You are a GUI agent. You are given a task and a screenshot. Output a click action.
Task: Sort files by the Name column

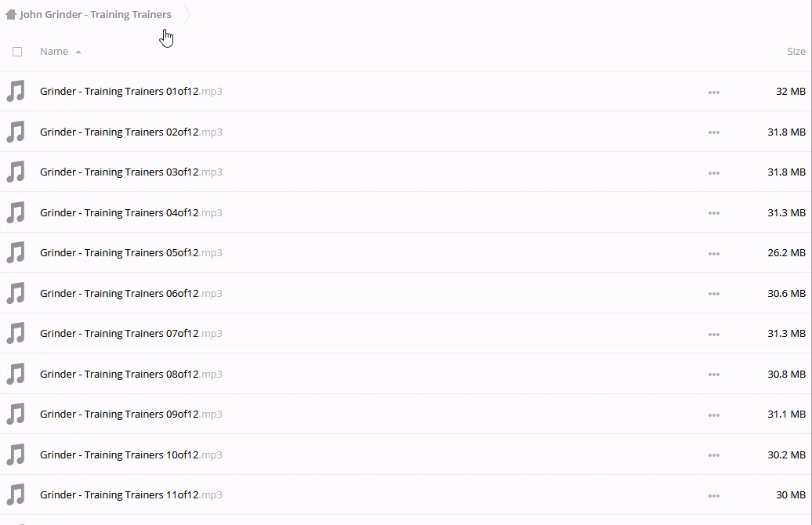(54, 52)
